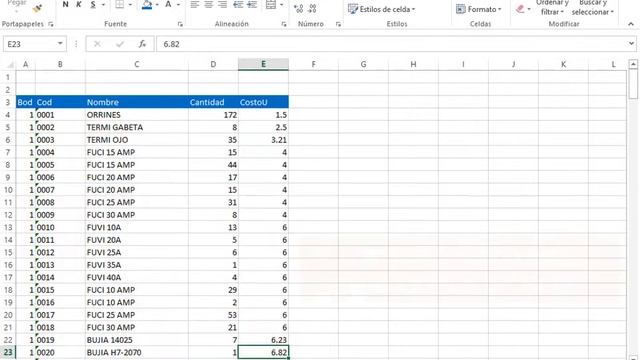Open Alineación dialog launcher

point(284,24)
